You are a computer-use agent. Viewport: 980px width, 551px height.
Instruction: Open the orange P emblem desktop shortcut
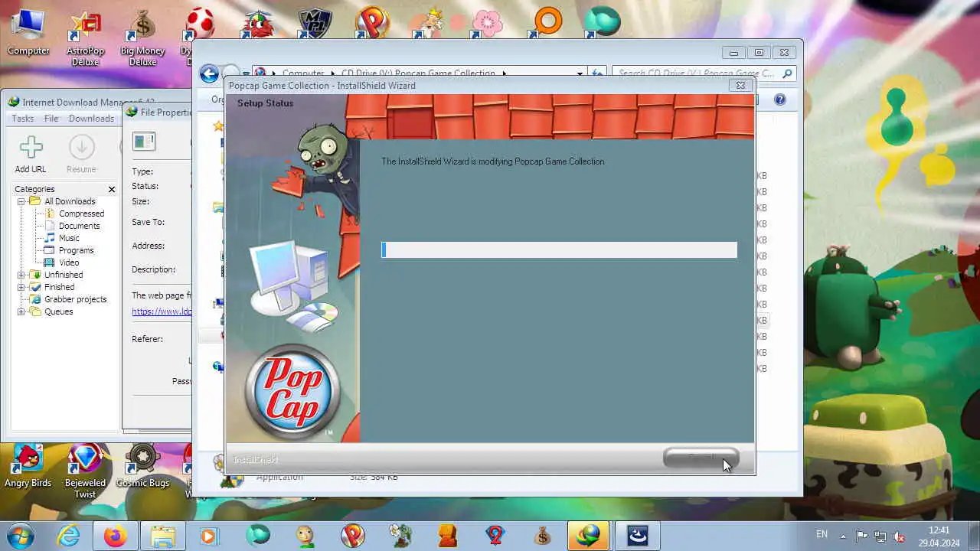[x=373, y=23]
